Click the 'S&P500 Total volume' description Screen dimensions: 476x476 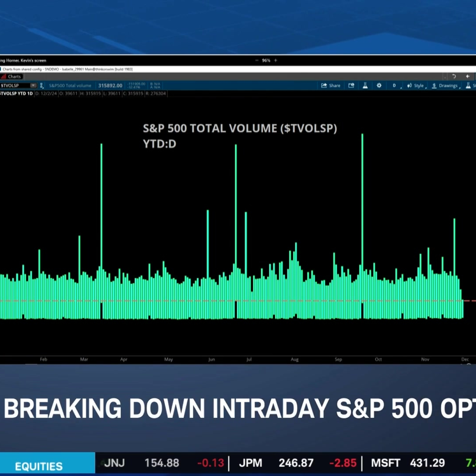70,86
